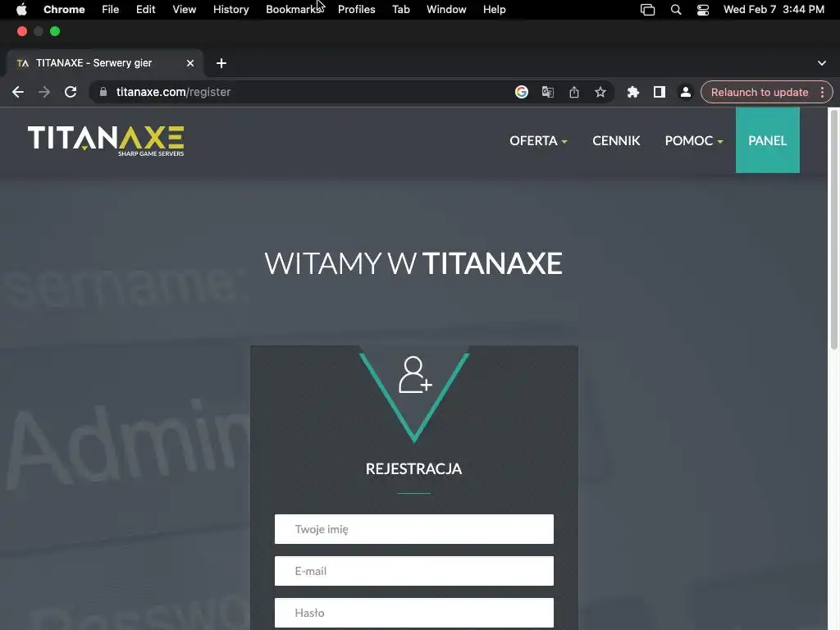
Task: Expand the POMOC dropdown
Action: (694, 141)
